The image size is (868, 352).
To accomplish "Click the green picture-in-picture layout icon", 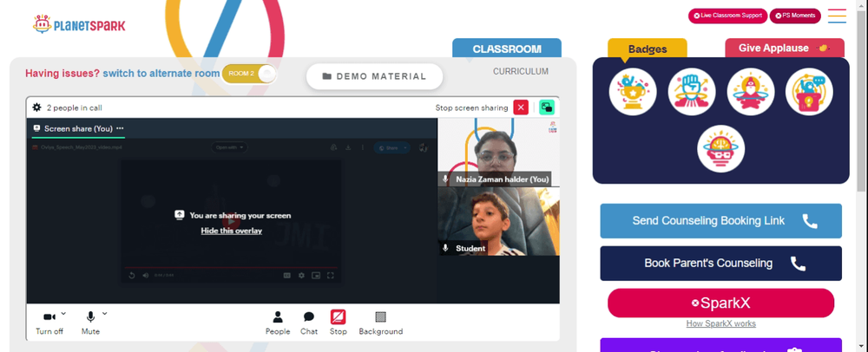I will [547, 108].
